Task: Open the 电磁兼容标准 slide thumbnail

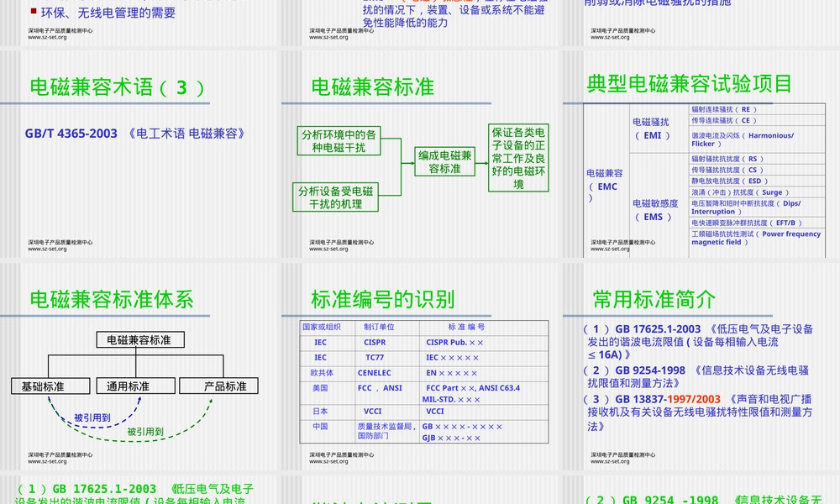Action: tap(420, 155)
